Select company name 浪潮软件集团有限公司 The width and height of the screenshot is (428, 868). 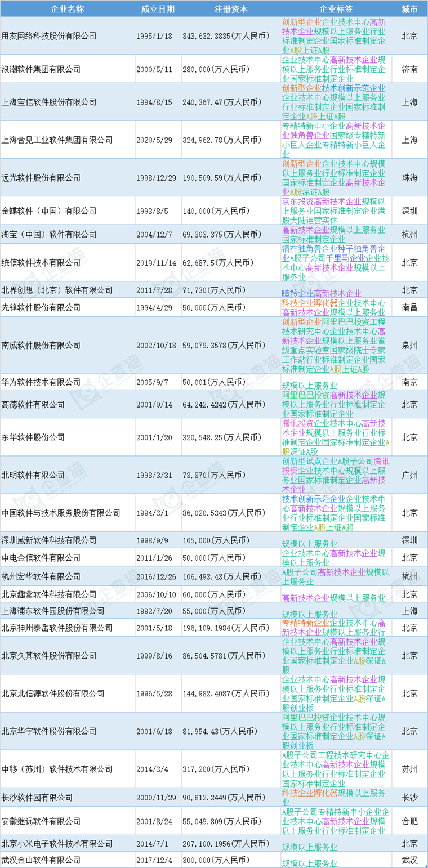coord(41,69)
